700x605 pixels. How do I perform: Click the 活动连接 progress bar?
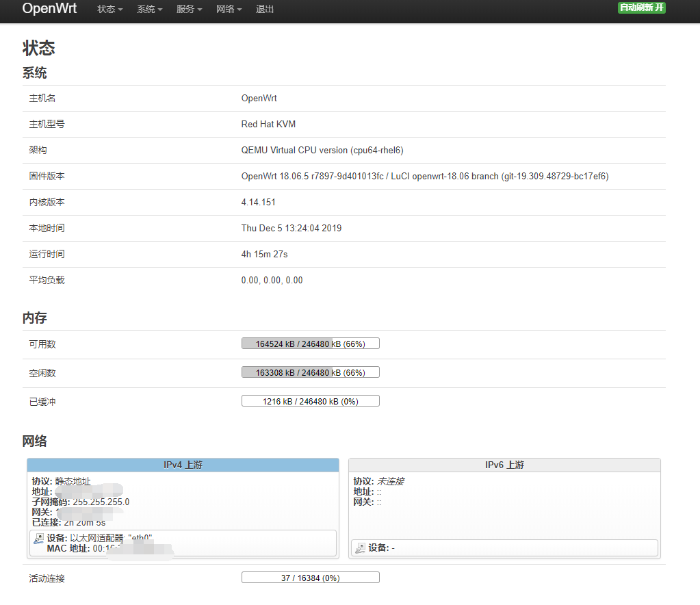click(x=310, y=578)
